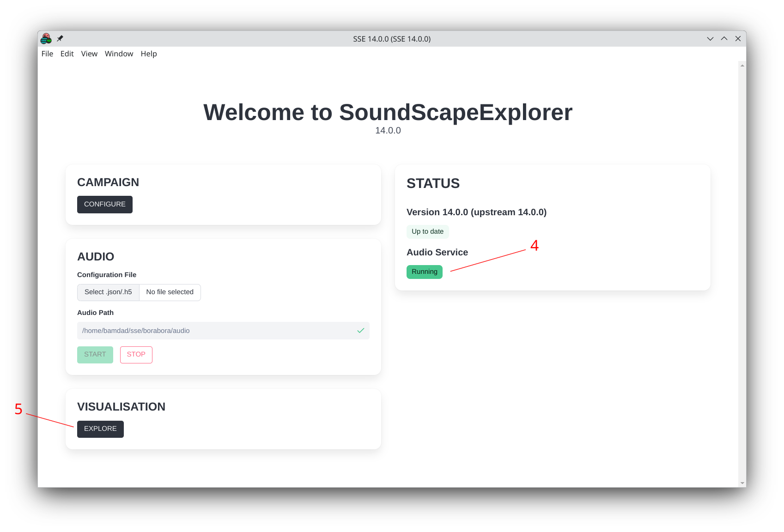
Task: Click the Up to date badge
Action: [427, 231]
